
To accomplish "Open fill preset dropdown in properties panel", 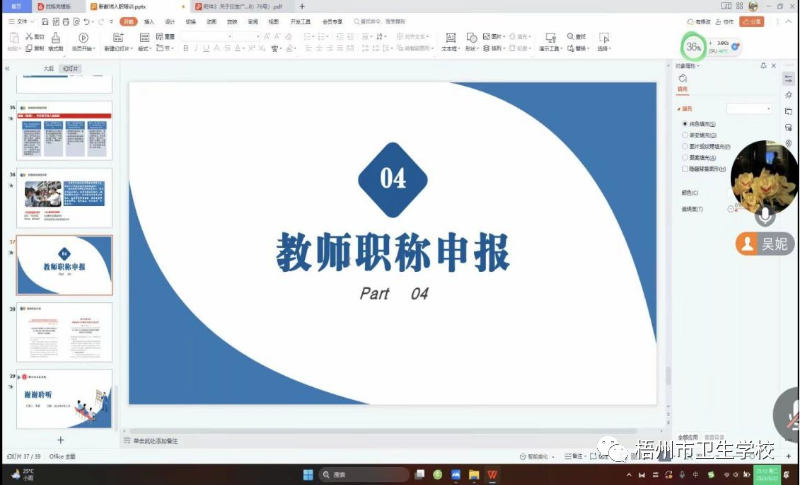I will coord(749,108).
